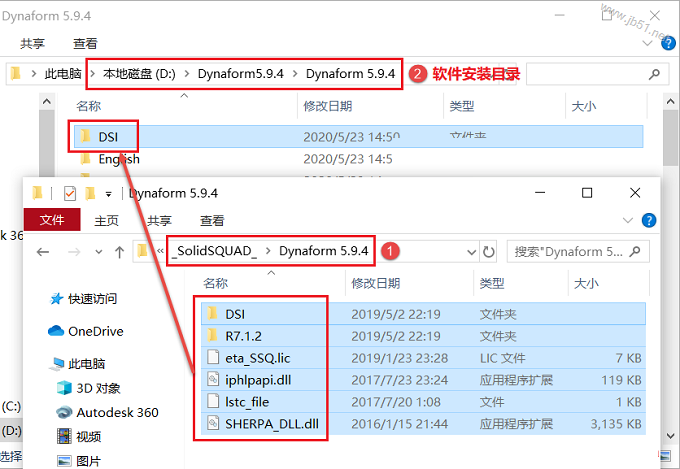Select DSI folder in front window

[x=423, y=314]
